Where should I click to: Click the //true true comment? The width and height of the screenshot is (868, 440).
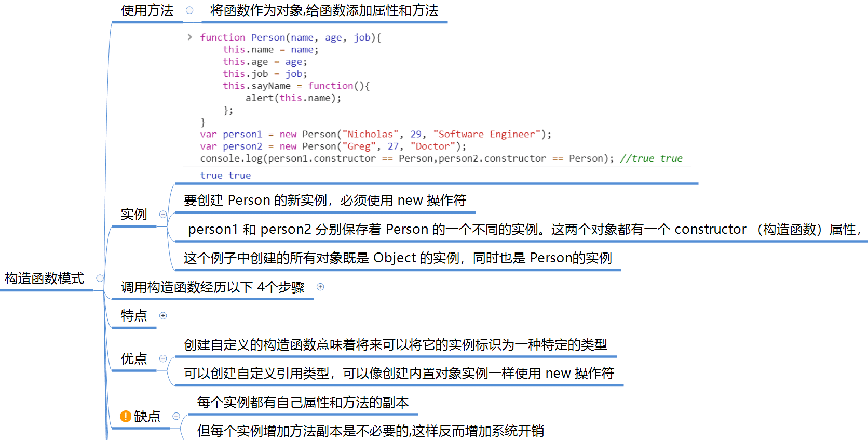point(652,158)
